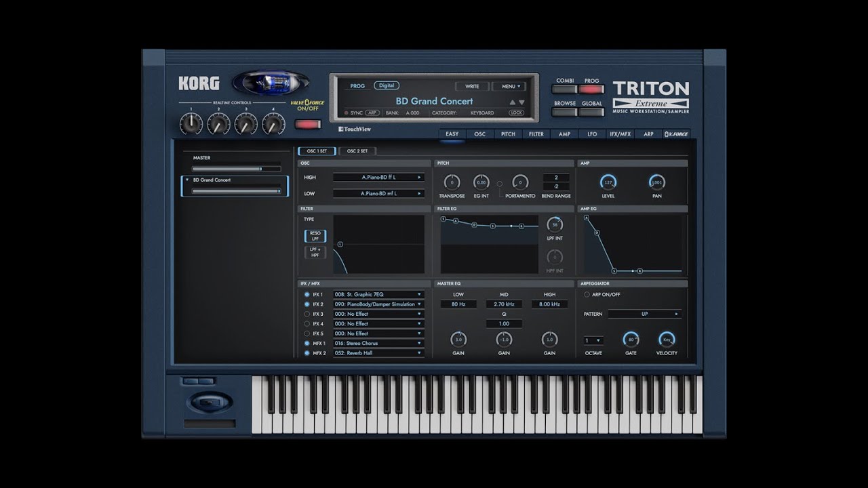
Task: Click the Master EQ Low gain knob
Action: (458, 340)
